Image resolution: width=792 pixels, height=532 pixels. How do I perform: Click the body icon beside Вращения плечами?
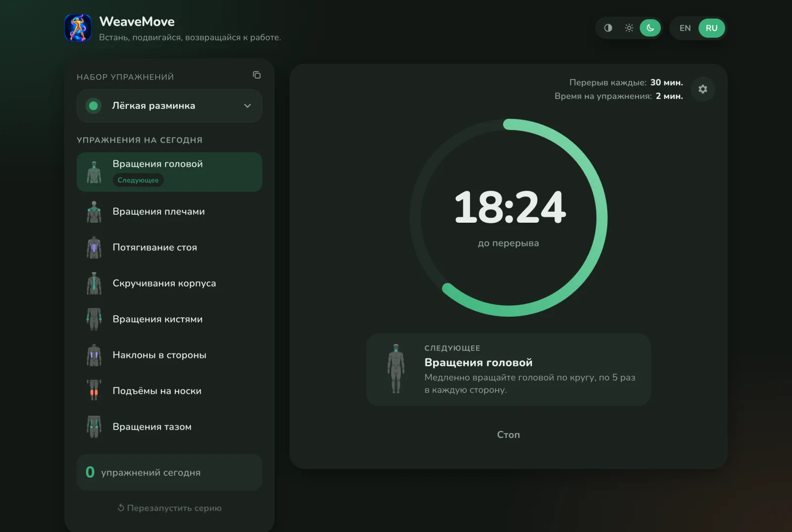click(94, 212)
